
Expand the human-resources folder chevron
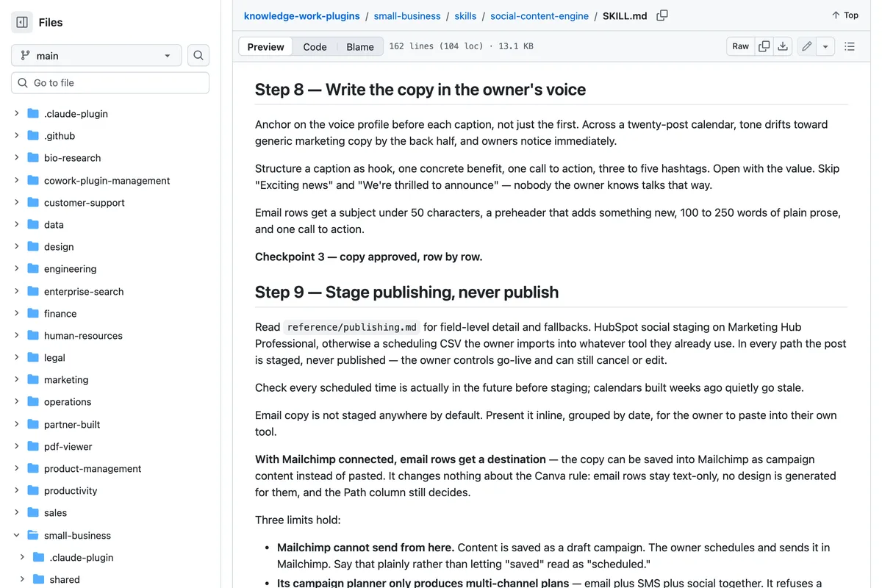tap(16, 335)
